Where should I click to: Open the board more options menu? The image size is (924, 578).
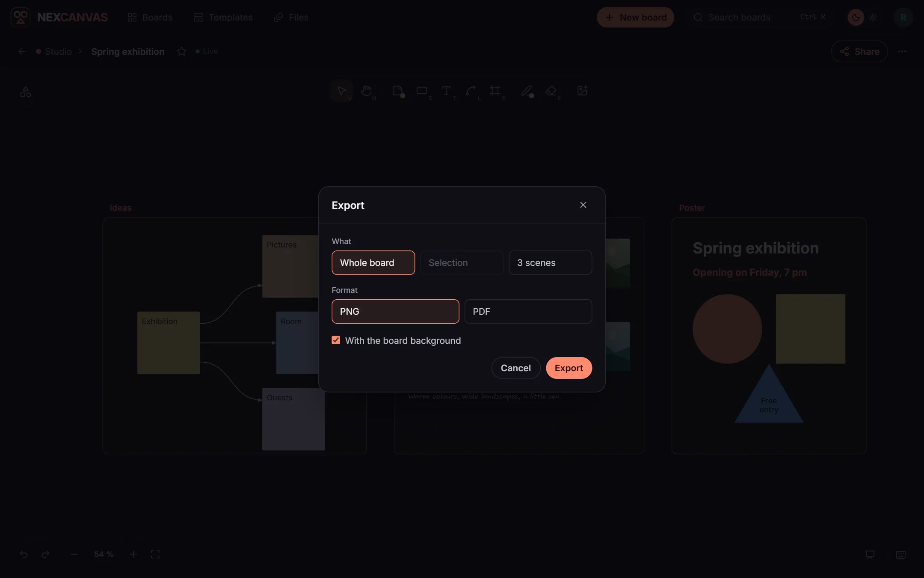coord(902,51)
